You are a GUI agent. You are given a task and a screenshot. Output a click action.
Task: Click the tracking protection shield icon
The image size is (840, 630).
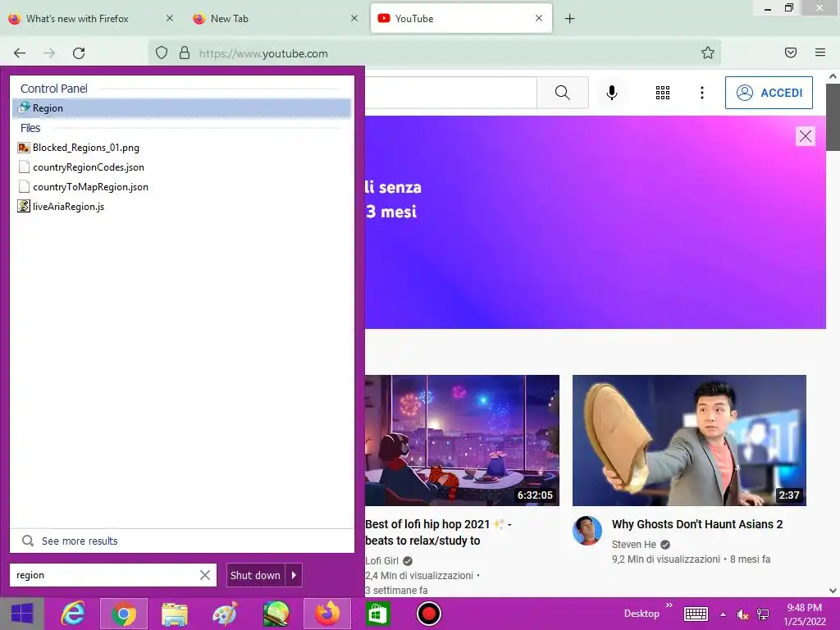click(162, 52)
